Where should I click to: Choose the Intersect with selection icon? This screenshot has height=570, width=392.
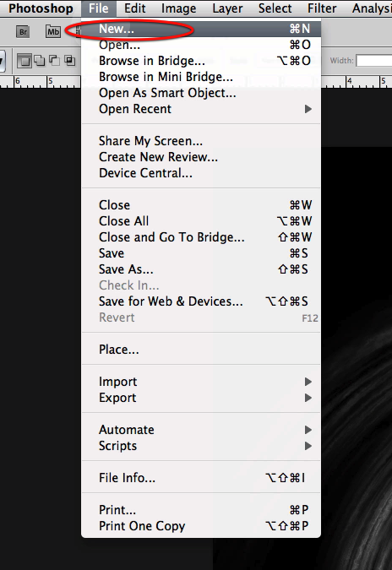coord(69,60)
